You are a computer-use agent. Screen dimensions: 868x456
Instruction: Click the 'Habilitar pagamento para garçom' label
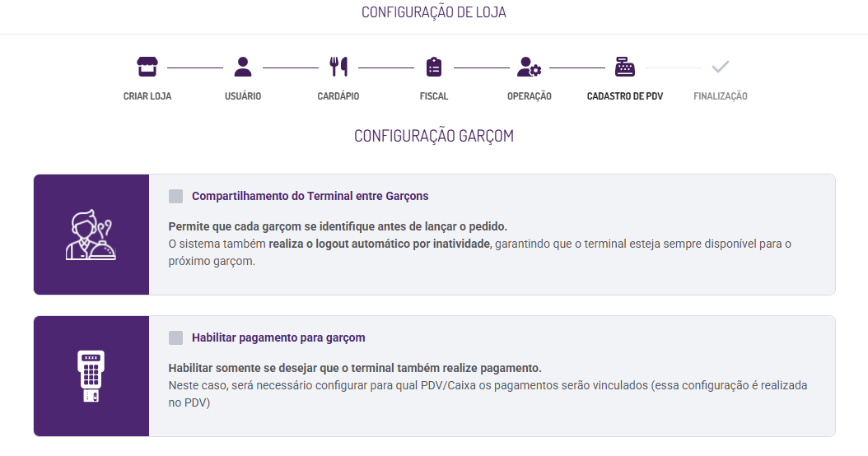pos(278,337)
